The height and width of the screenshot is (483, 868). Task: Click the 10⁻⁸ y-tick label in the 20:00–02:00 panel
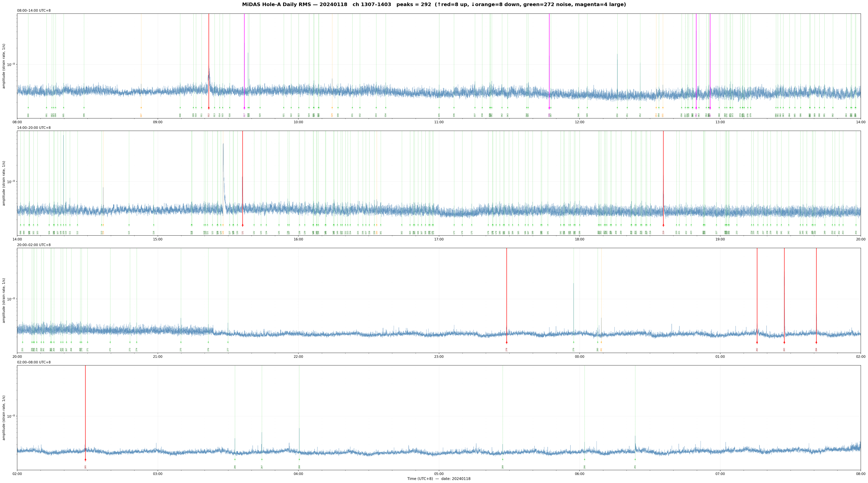[11, 299]
